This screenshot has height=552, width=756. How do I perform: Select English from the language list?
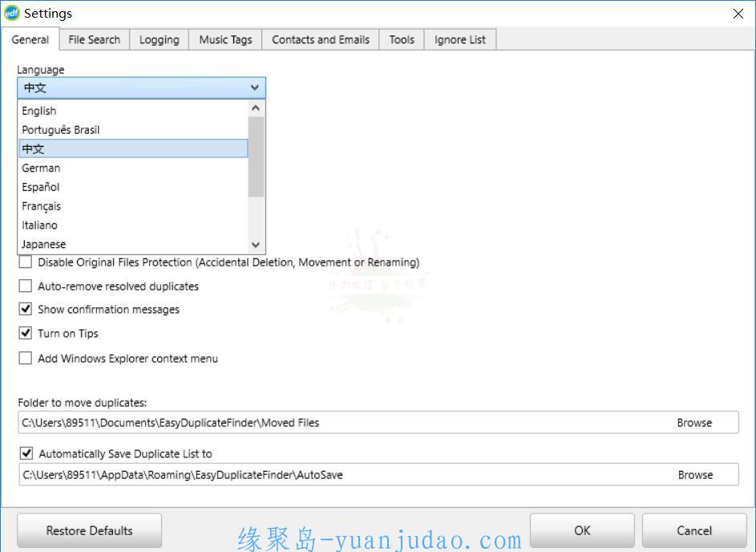[x=134, y=111]
